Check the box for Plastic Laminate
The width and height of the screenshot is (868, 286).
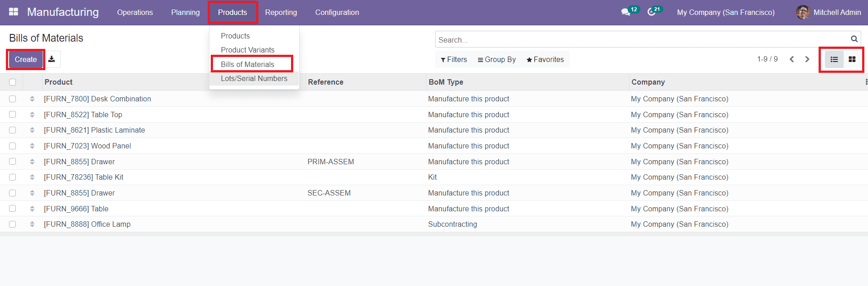[12, 130]
